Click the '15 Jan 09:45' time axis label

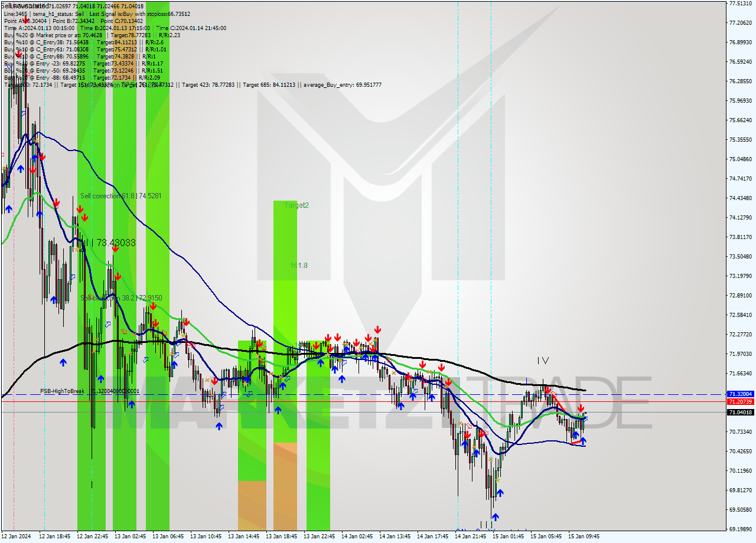pyautogui.click(x=584, y=537)
